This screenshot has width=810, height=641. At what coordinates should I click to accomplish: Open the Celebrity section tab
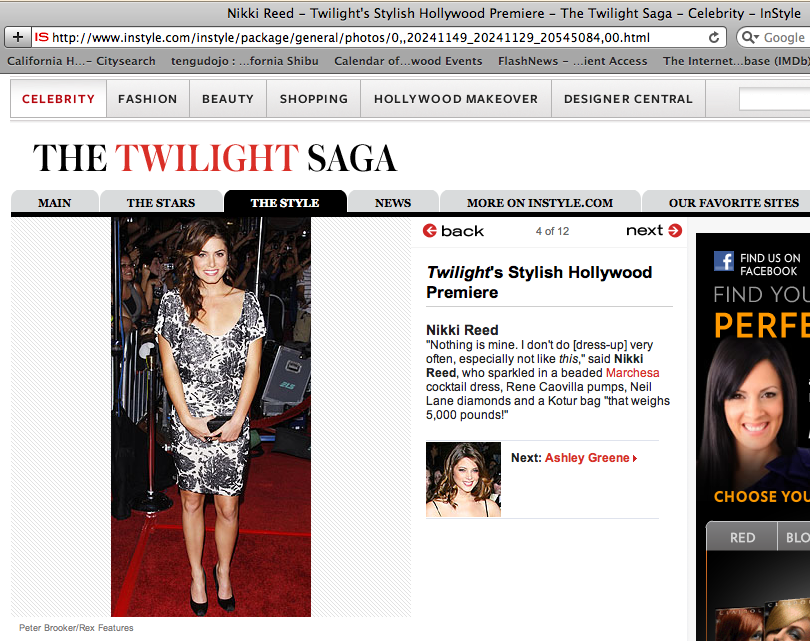tap(58, 99)
